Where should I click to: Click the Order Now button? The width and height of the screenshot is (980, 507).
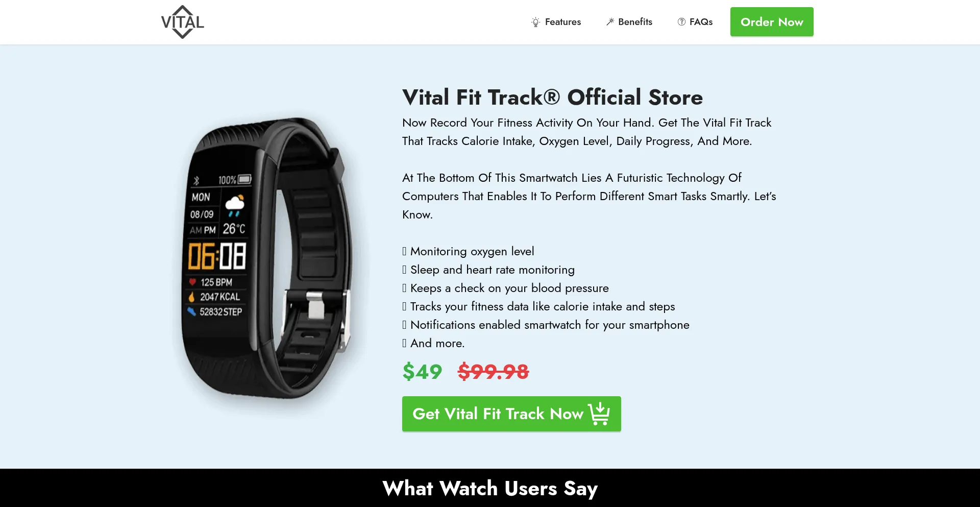772,22
